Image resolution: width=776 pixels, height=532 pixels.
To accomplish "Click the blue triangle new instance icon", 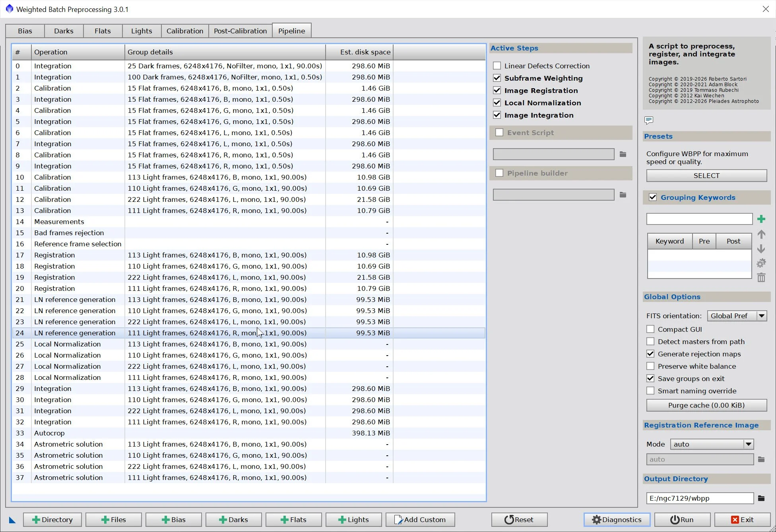I will click(12, 520).
